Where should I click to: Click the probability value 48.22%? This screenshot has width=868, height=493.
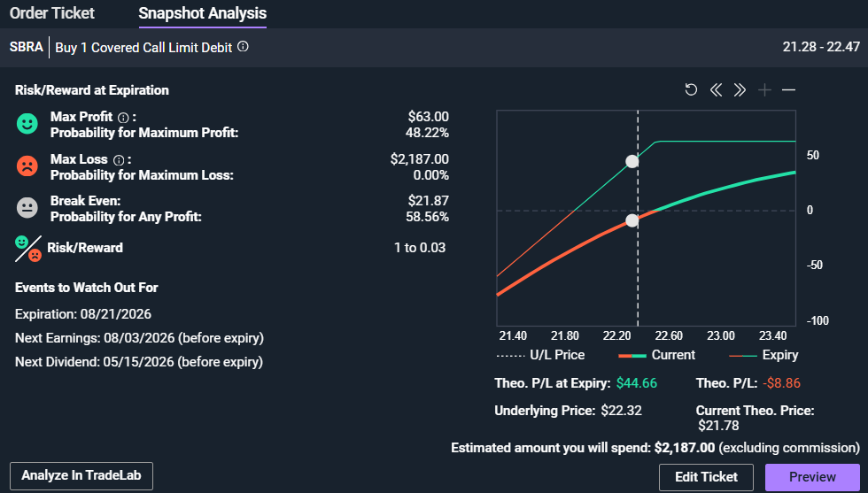[x=427, y=133]
